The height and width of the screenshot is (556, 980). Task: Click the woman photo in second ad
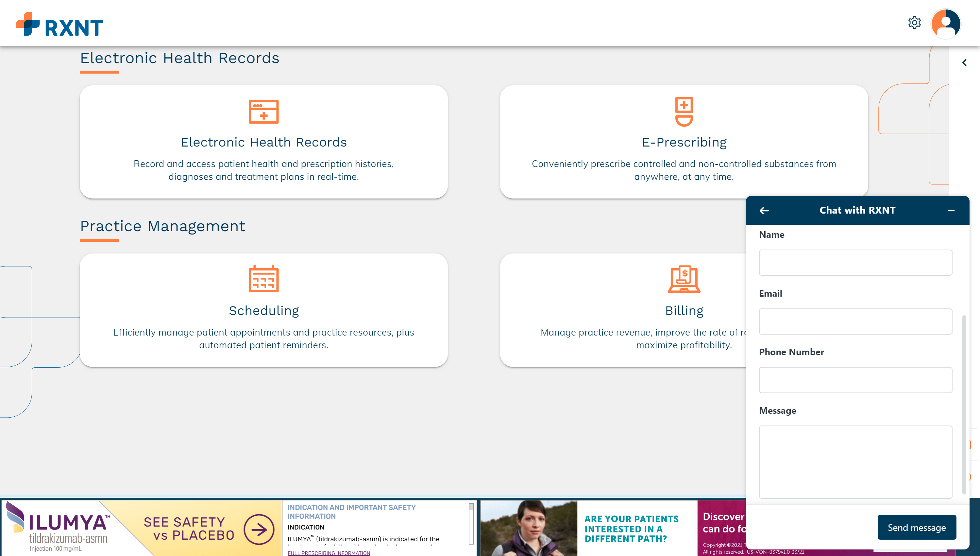(x=529, y=528)
